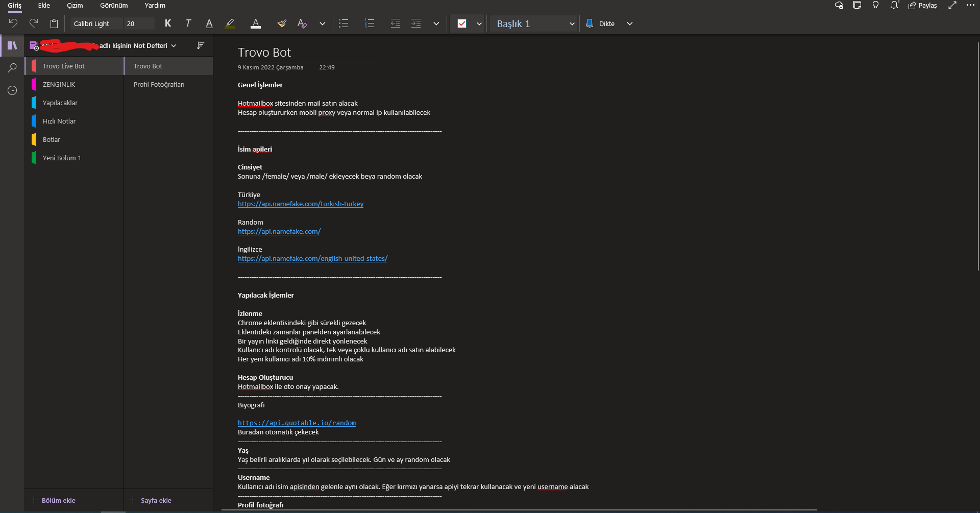980x513 pixels.
Task: Open the api.quotable.io/random link
Action: click(297, 423)
